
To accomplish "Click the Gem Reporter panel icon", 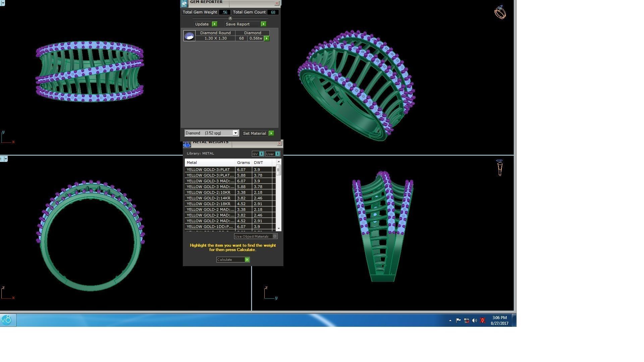I will (184, 3).
